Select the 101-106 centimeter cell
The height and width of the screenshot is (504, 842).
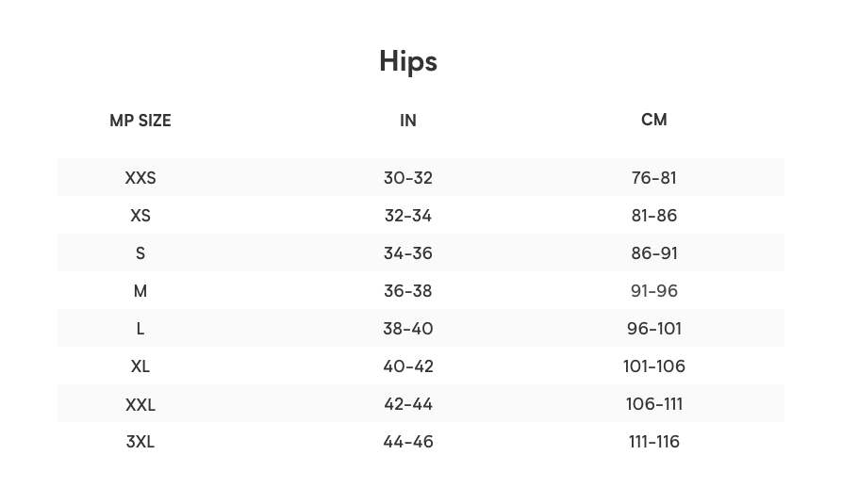[x=653, y=366]
